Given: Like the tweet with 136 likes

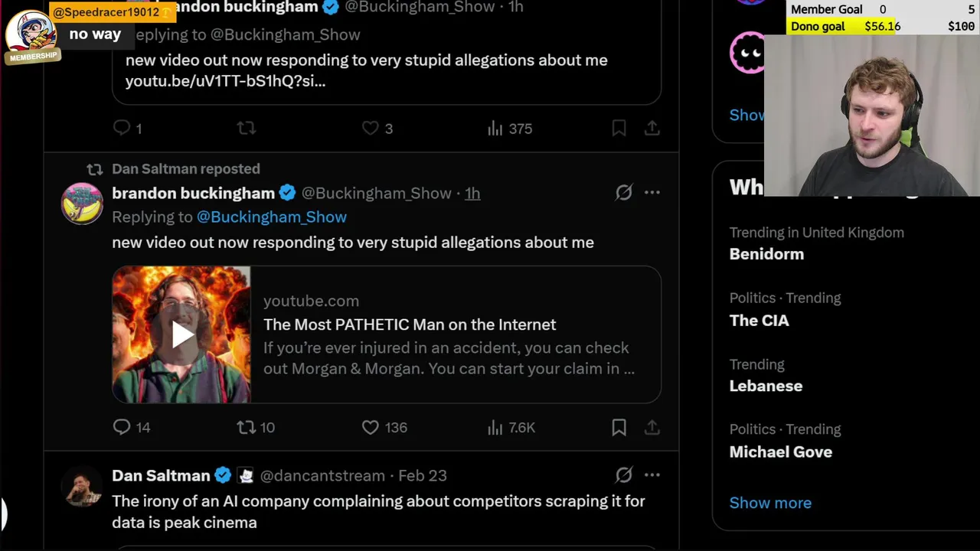Looking at the screenshot, I should click(371, 427).
